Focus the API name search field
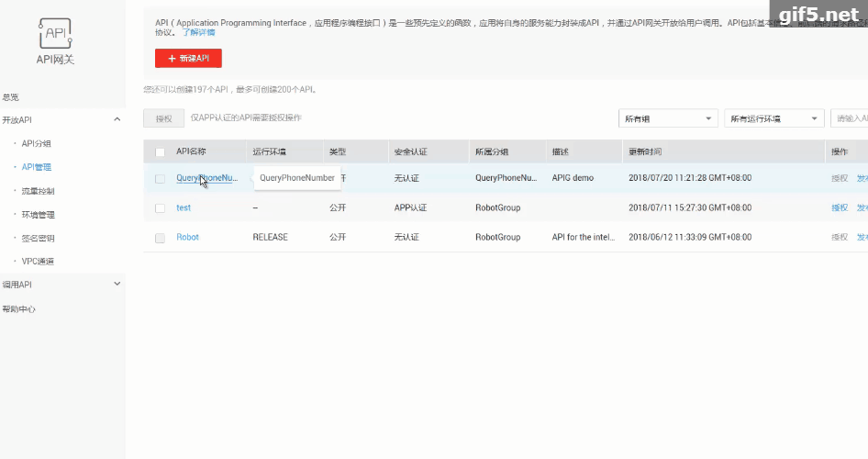 pos(849,118)
